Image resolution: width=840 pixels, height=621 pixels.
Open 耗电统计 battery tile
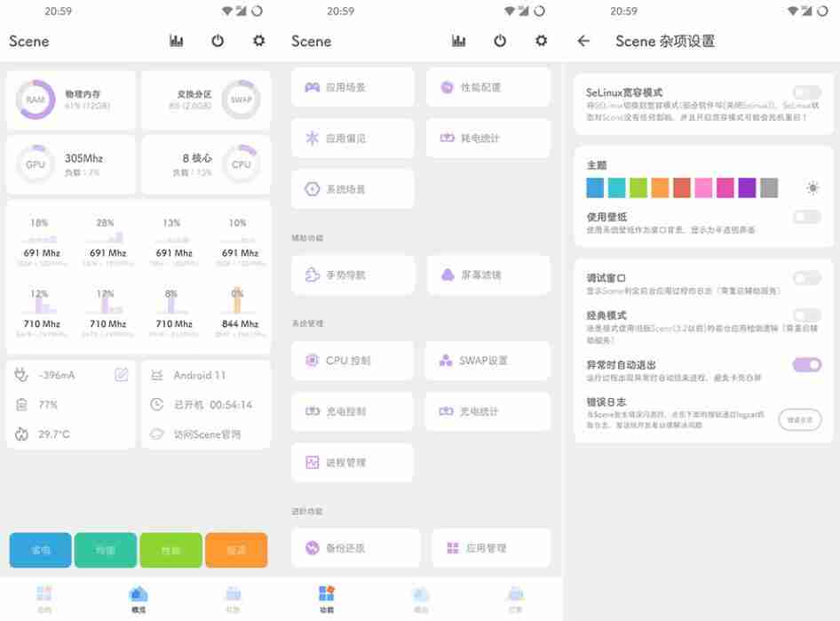pos(488,138)
